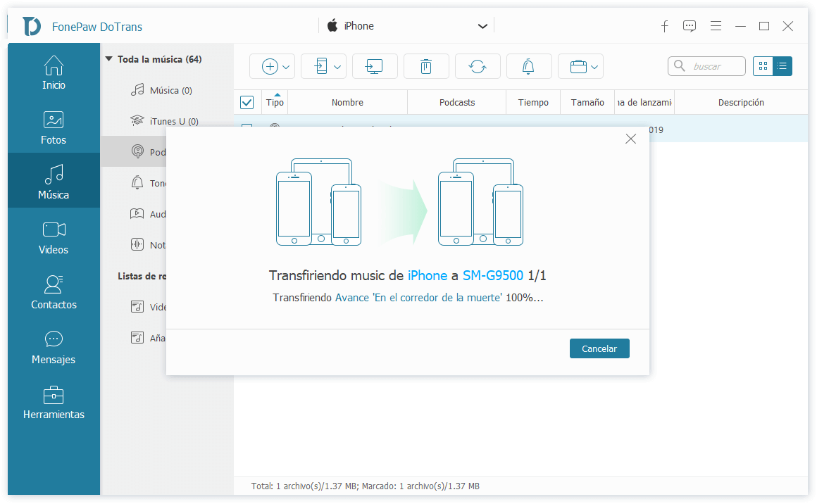The height and width of the screenshot is (504, 817).
Task: Switch to grid view
Action: (763, 66)
